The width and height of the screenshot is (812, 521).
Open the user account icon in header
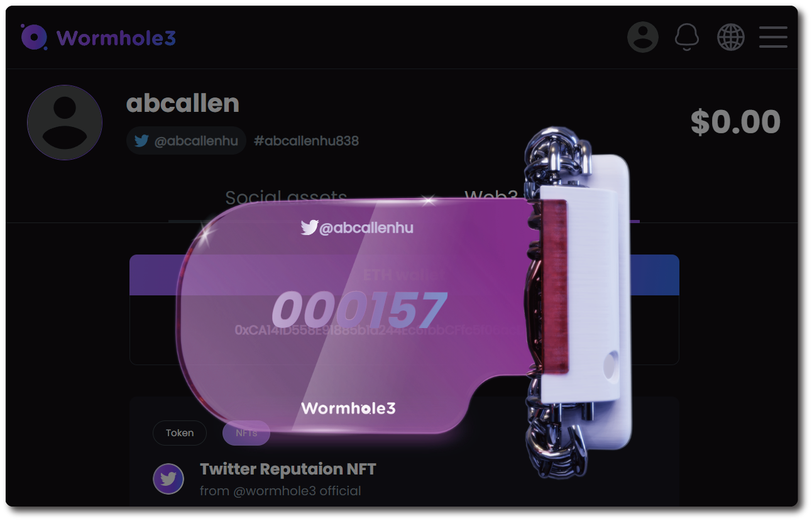click(x=642, y=37)
